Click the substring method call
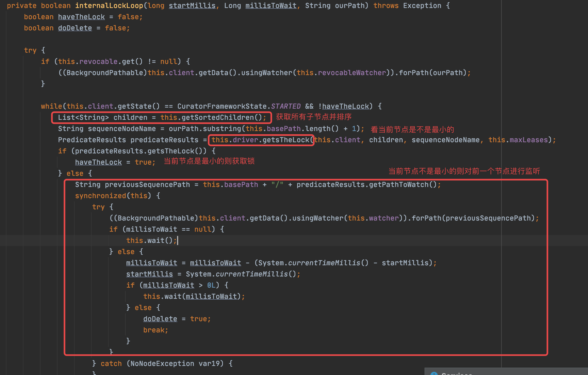Viewport: 588px width, 375px height. [x=222, y=129]
